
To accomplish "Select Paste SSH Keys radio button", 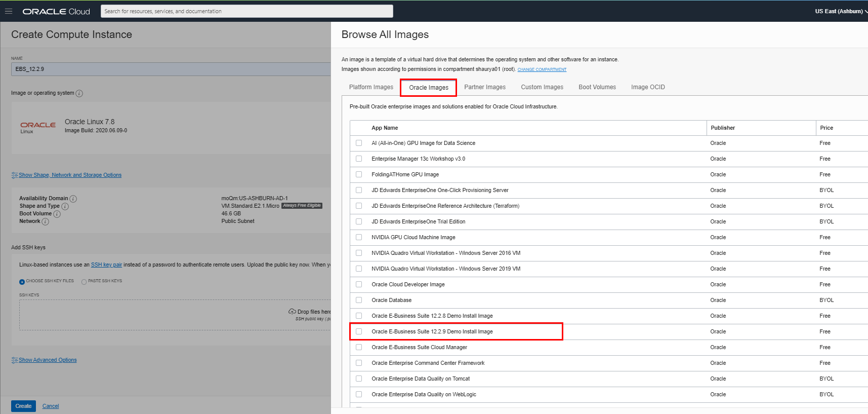I will [x=84, y=282].
